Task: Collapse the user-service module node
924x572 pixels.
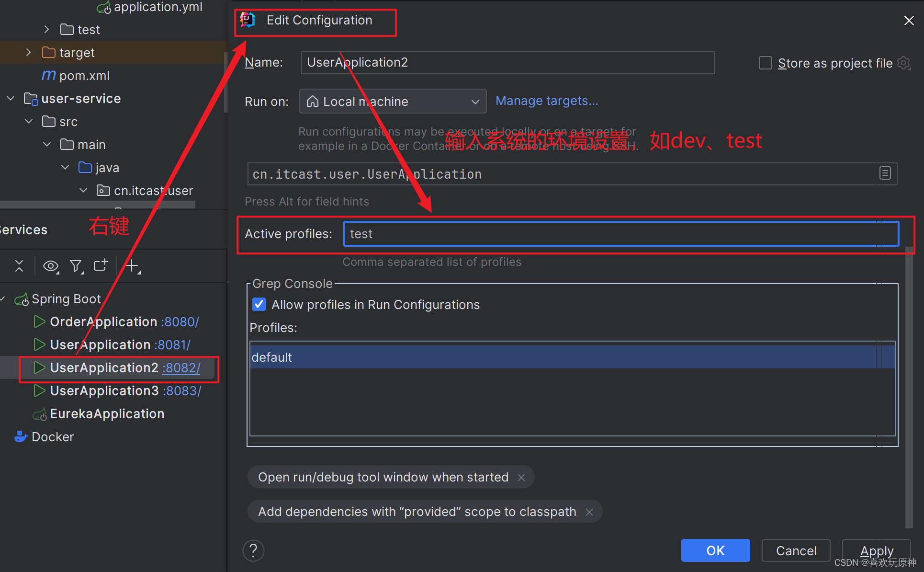Action: (x=11, y=98)
